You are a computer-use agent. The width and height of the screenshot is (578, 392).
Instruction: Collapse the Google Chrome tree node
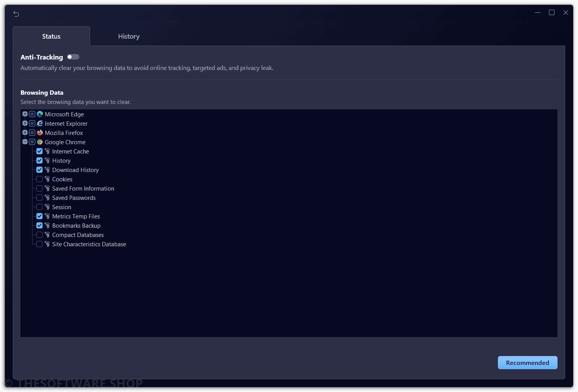point(25,142)
